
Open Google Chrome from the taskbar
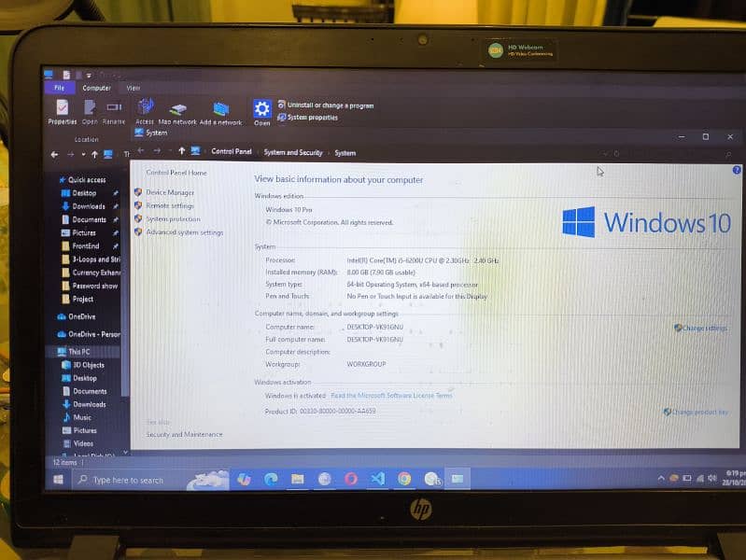click(404, 479)
